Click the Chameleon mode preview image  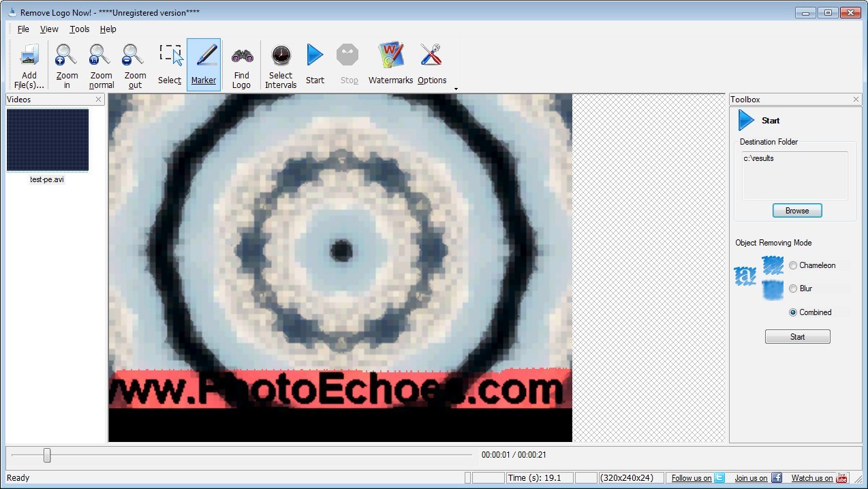(773, 266)
